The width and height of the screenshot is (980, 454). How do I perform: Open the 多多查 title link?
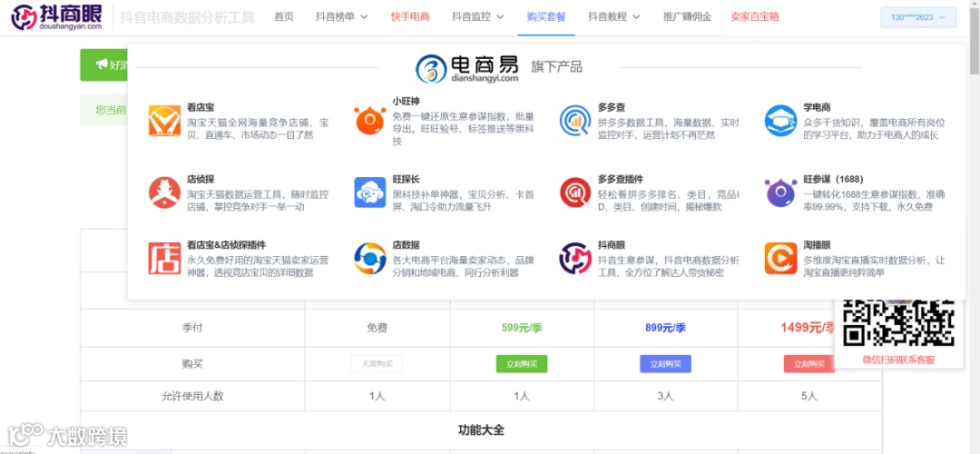tap(612, 107)
